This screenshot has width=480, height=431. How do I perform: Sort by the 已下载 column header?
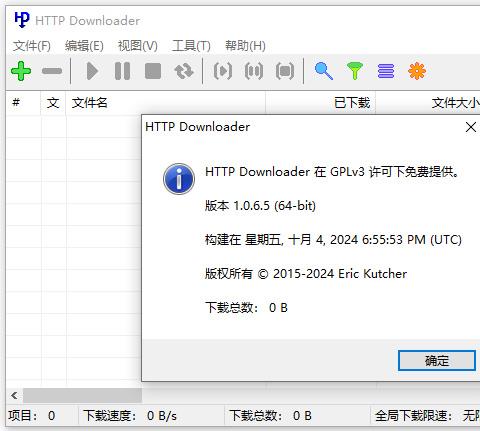click(321, 103)
